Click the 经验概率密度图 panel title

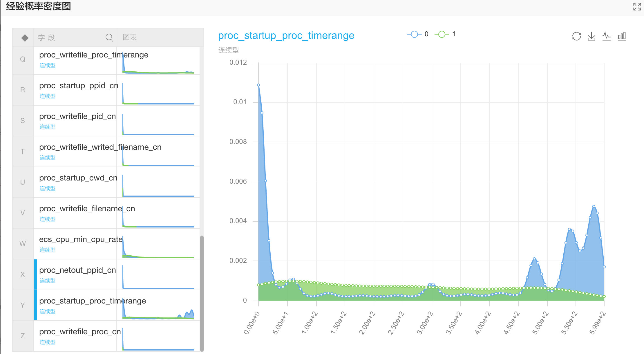[39, 6]
